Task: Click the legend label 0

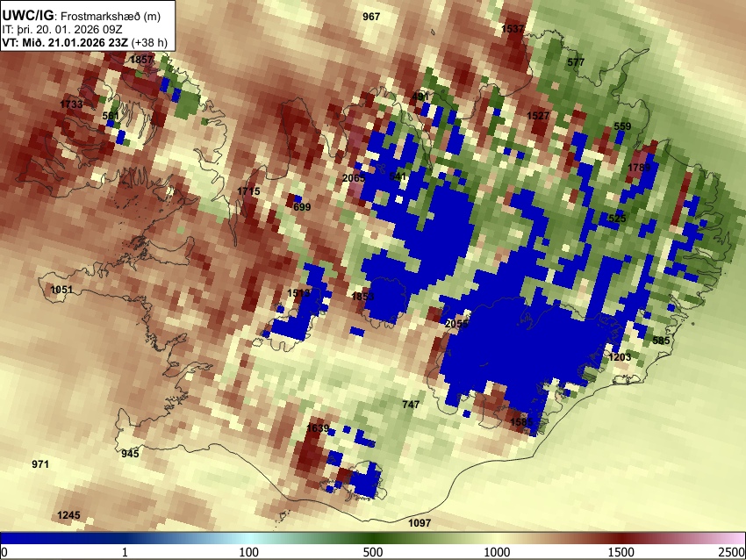Action: (x=4, y=552)
